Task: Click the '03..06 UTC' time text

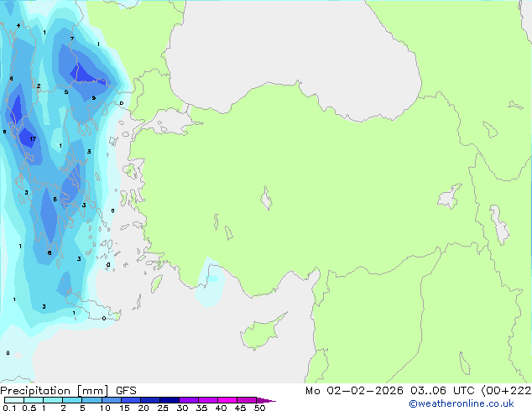Action: (442, 391)
